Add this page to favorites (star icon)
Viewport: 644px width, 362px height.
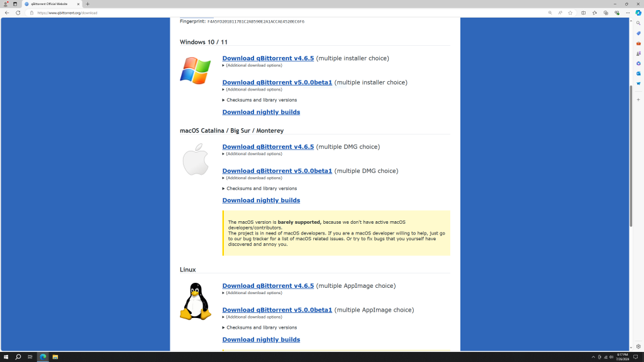[x=570, y=13]
